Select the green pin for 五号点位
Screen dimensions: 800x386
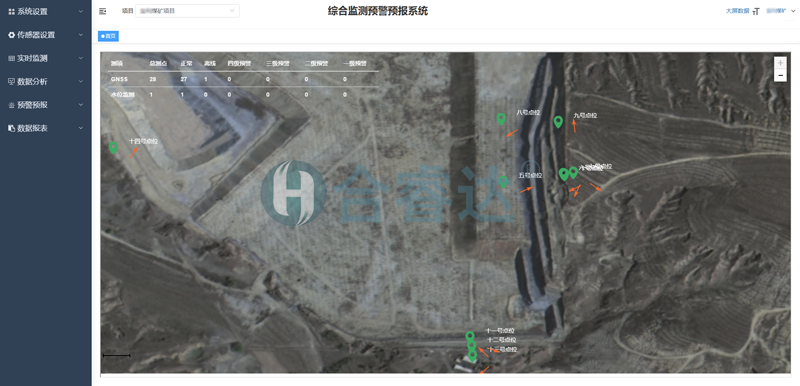[504, 182]
